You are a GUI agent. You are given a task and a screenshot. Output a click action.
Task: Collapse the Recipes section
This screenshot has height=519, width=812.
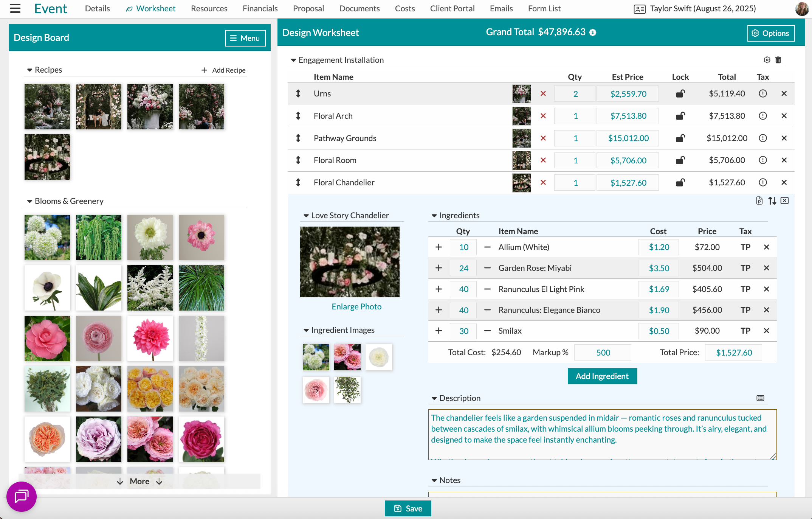[x=29, y=70]
